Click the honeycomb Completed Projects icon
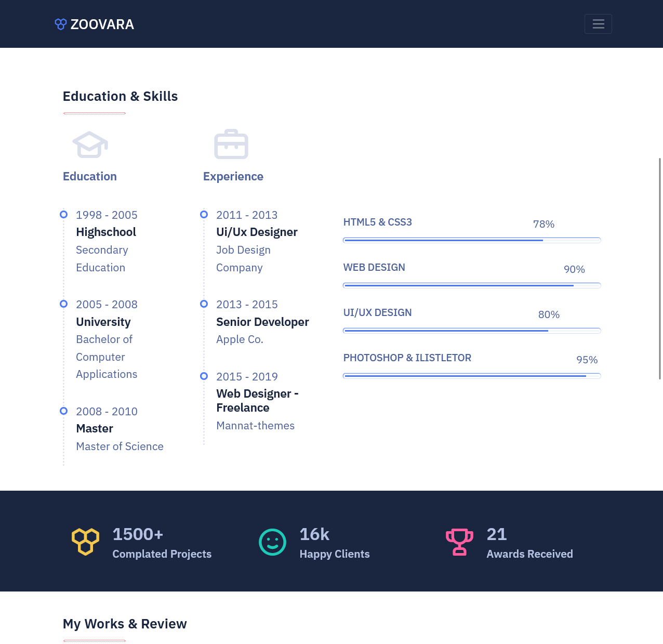The width and height of the screenshot is (663, 644). pos(85,542)
